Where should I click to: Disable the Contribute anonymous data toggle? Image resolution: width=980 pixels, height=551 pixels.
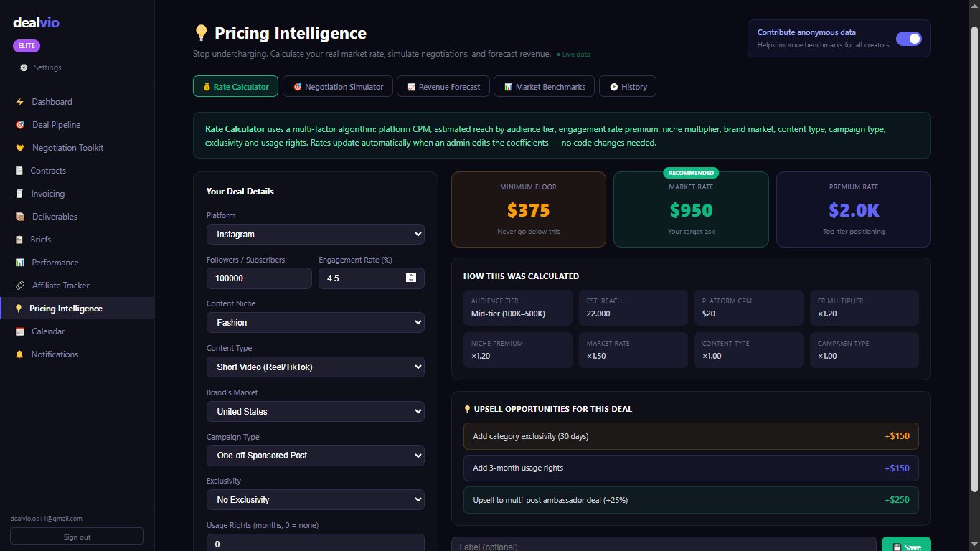click(x=908, y=39)
